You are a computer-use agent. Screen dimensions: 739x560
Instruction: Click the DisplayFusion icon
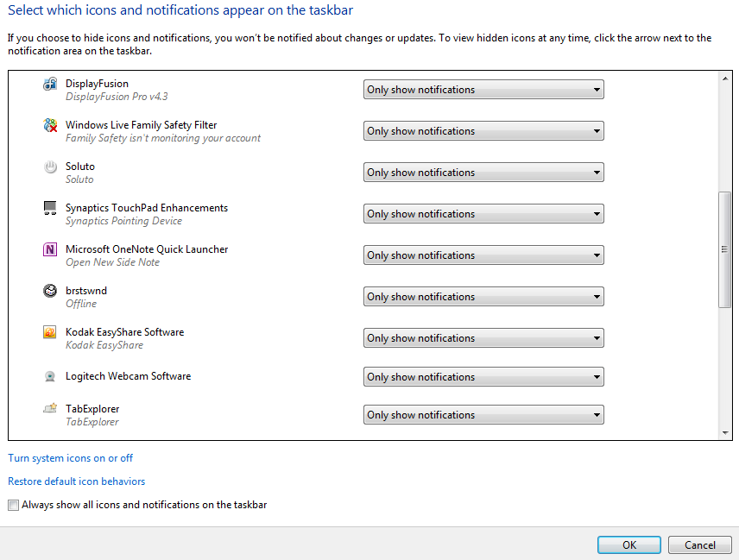pos(50,84)
